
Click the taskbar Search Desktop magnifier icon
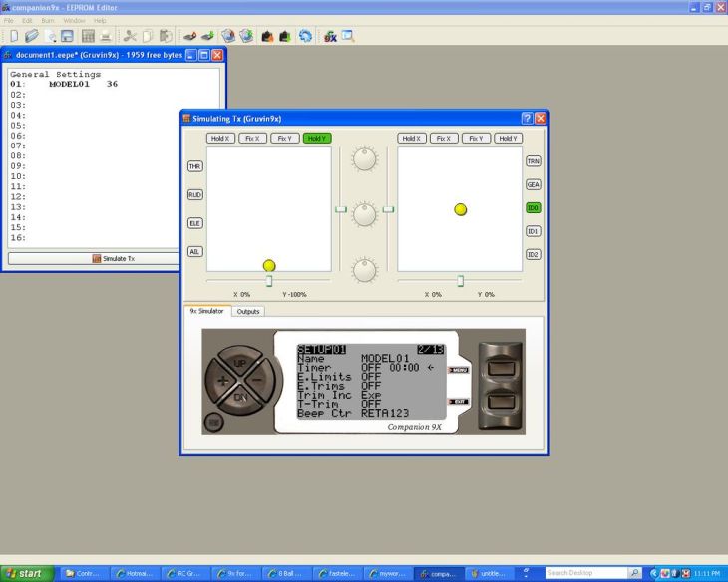(634, 573)
